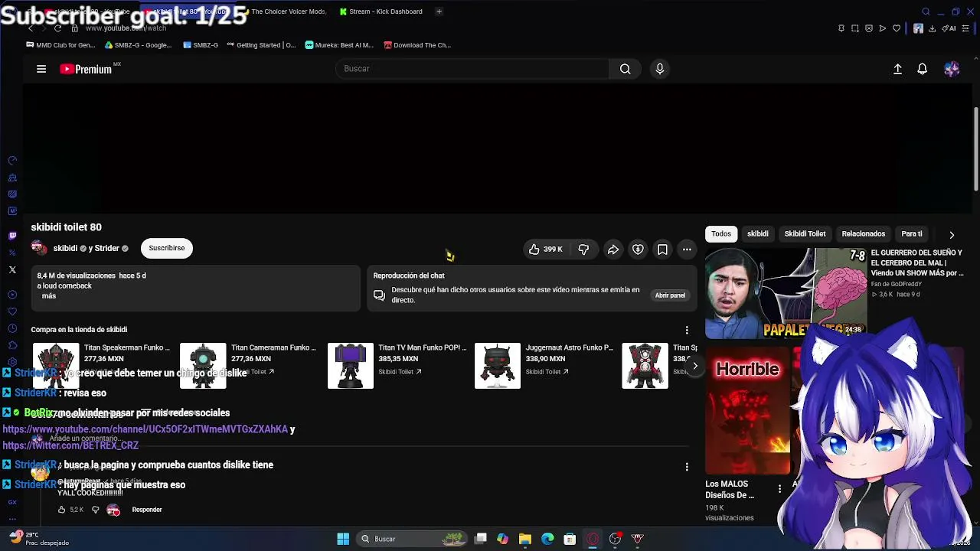Viewport: 980px width, 551px height.
Task: Open Download The Ch... bookmark
Action: click(417, 45)
